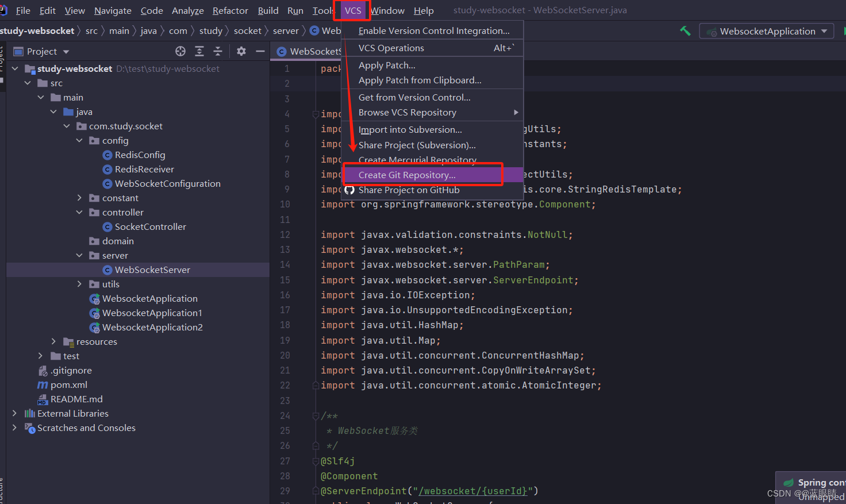Image resolution: width=846 pixels, height=504 pixels.
Task: Select the RedisConfig class file
Action: 140,155
